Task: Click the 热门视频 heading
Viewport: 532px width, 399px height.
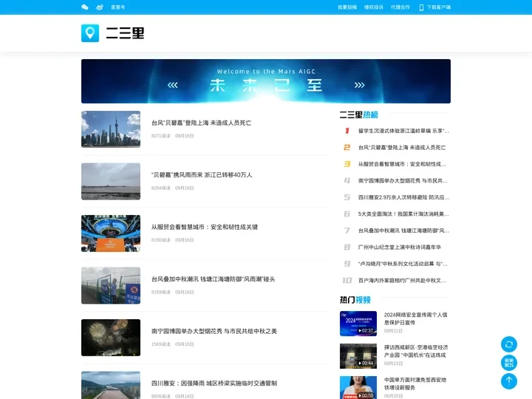Action: coord(355,300)
